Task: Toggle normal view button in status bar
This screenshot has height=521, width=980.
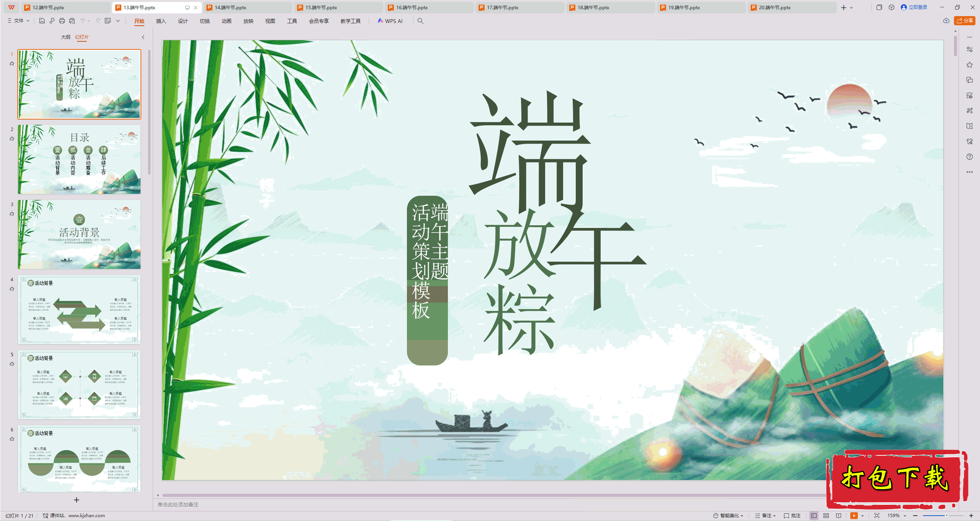Action: [x=814, y=516]
